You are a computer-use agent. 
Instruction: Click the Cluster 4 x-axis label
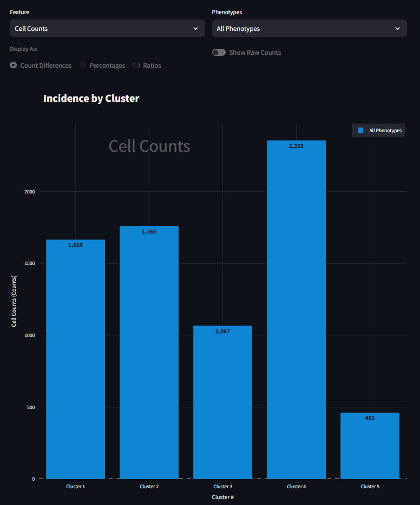coord(296,487)
